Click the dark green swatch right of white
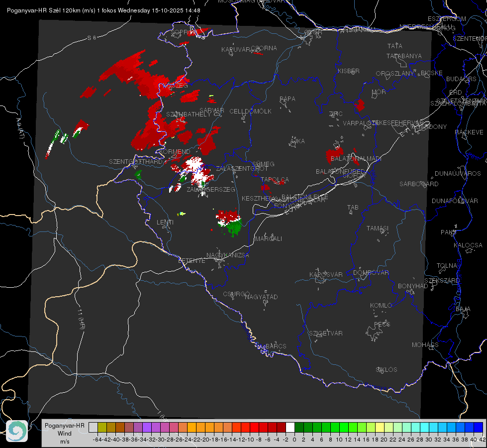 coord(299,428)
